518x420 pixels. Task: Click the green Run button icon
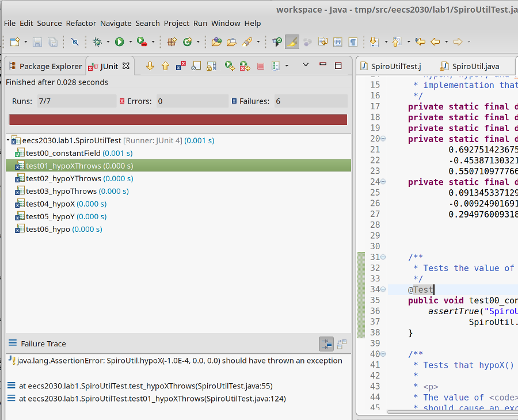pyautogui.click(x=119, y=42)
